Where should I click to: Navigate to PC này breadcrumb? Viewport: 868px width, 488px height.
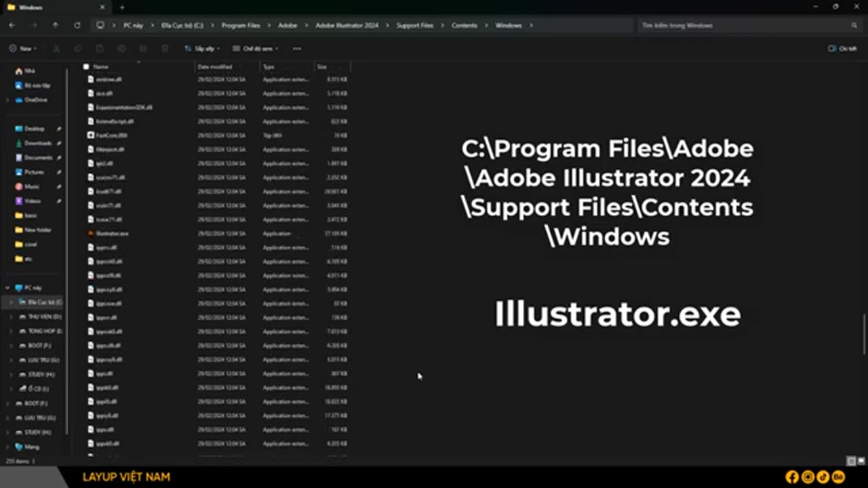[x=133, y=25]
